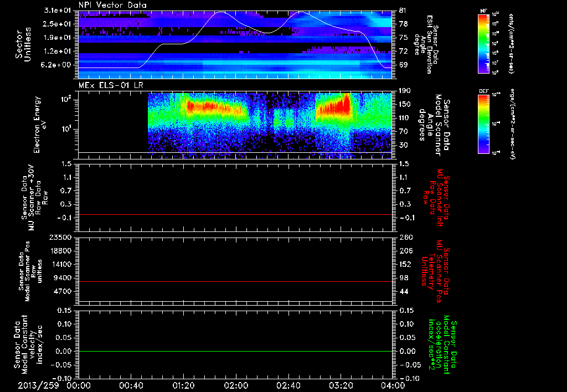Click the red MU Scanner +30V line
The width and height of the screenshot is (567, 392).
pyautogui.click(x=235, y=215)
